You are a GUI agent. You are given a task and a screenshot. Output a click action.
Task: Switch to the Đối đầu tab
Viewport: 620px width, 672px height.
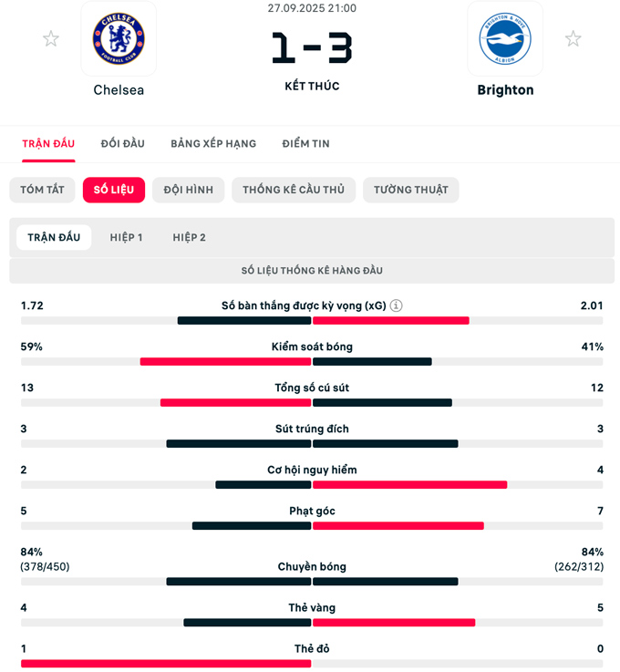(x=123, y=144)
